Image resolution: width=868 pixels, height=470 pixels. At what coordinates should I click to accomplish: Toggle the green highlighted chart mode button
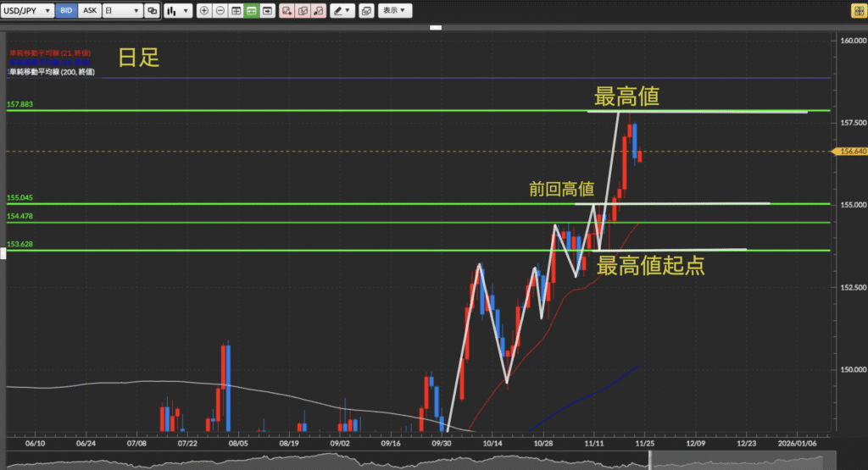click(251, 11)
